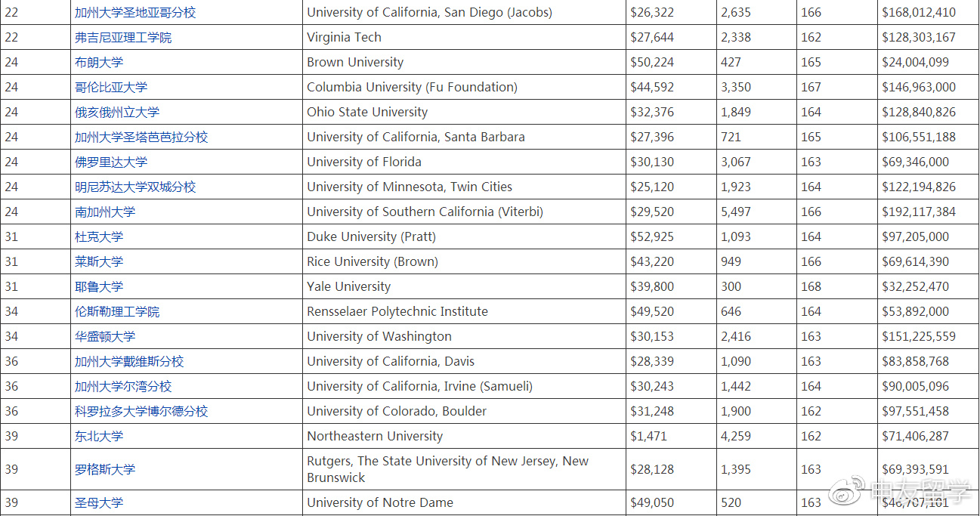Follow the 俄亥俄州立大学 link
980x516 pixels.
click(x=117, y=113)
